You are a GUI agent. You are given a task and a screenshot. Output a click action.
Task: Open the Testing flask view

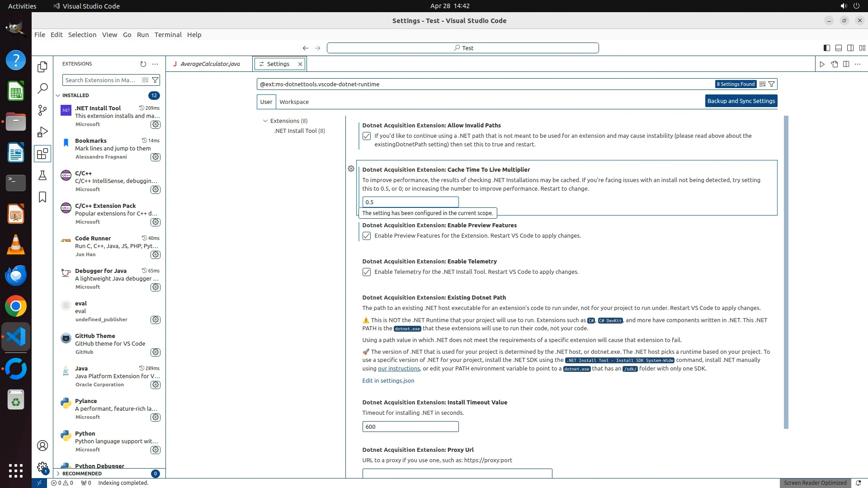(x=42, y=175)
